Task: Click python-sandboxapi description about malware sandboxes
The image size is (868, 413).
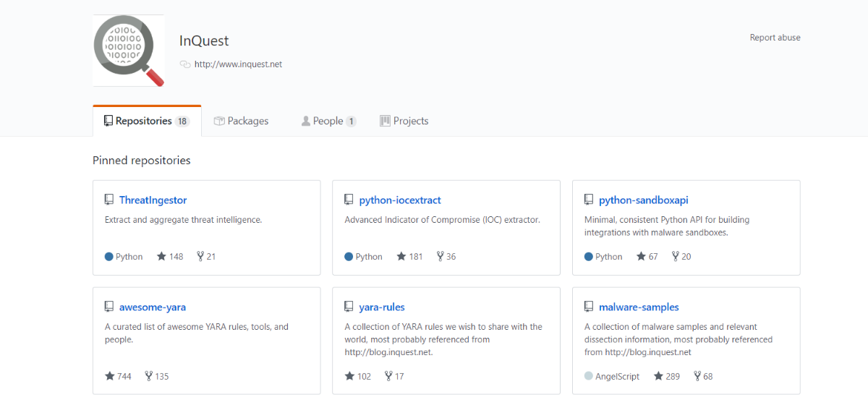Action: pos(667,226)
